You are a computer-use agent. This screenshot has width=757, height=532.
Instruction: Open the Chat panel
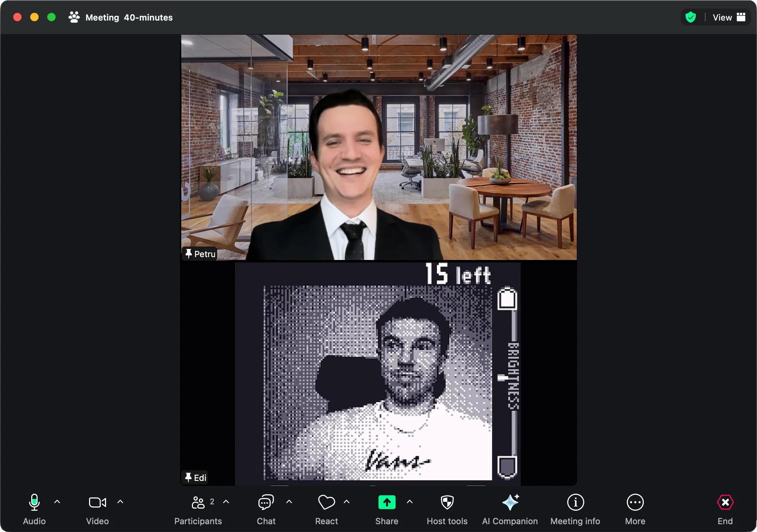click(x=266, y=502)
